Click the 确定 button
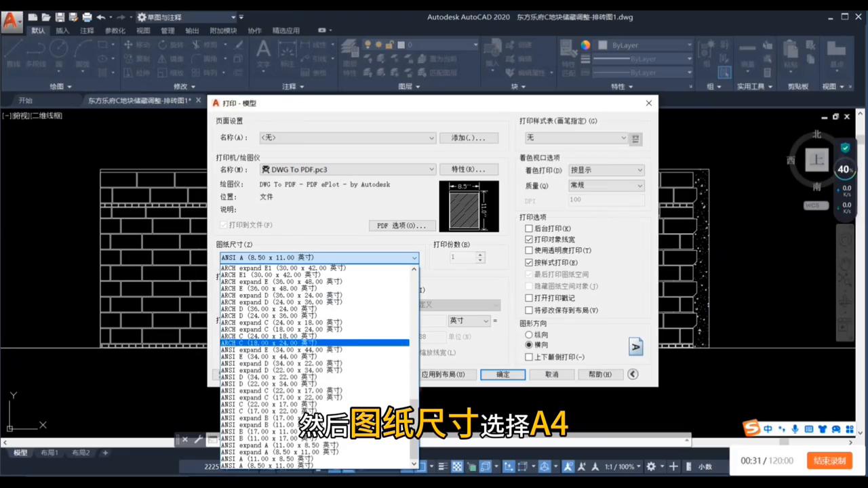Image resolution: width=868 pixels, height=488 pixels. click(x=502, y=374)
